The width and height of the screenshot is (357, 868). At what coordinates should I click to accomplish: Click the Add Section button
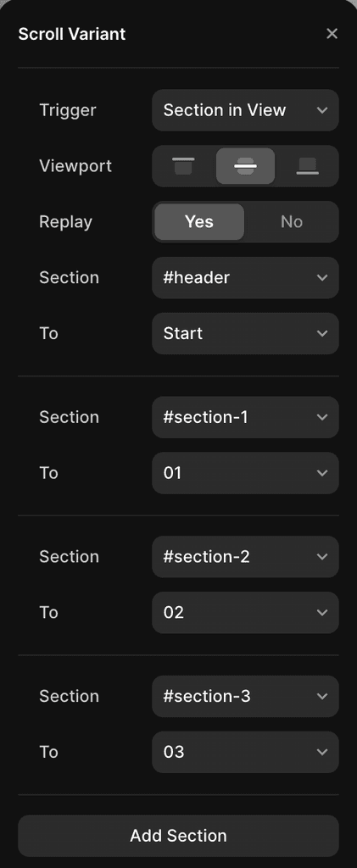pos(178,836)
